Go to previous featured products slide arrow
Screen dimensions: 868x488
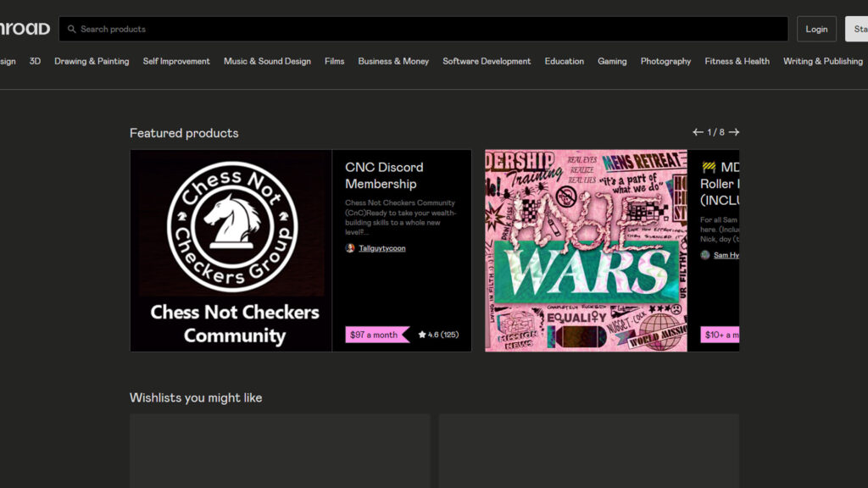pyautogui.click(x=698, y=132)
